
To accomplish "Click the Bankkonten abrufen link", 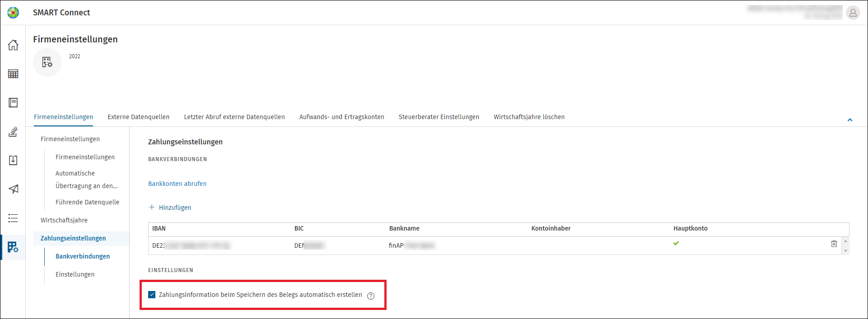I will [177, 184].
